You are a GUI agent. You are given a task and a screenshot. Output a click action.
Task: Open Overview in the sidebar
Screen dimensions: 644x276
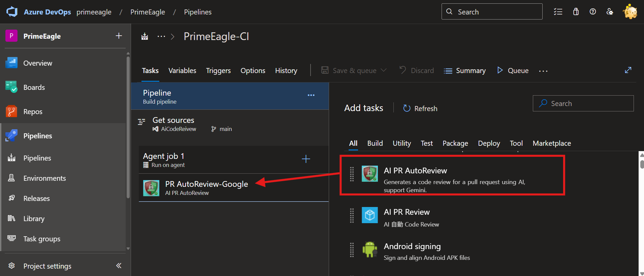coord(38,63)
